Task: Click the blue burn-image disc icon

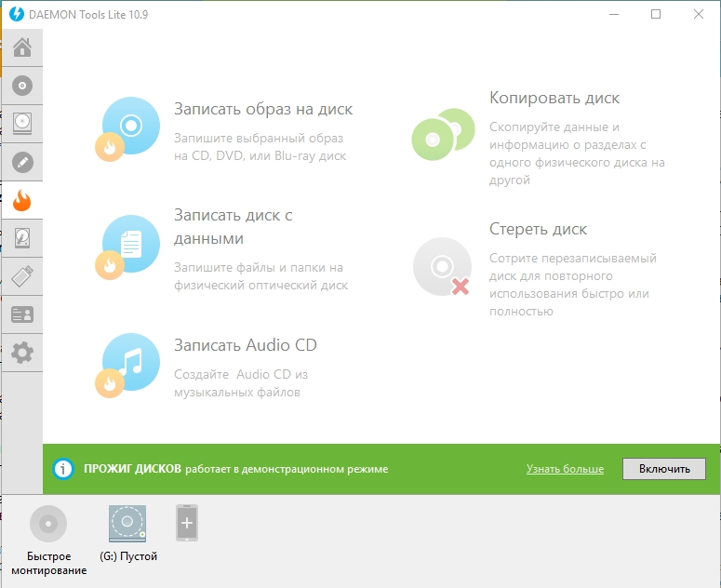Action: pos(127,128)
